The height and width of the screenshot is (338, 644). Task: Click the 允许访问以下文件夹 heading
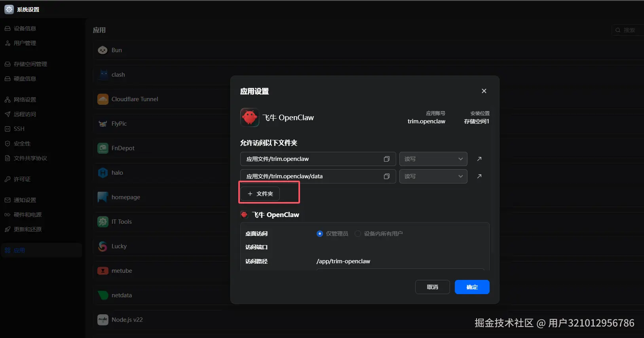pos(269,143)
